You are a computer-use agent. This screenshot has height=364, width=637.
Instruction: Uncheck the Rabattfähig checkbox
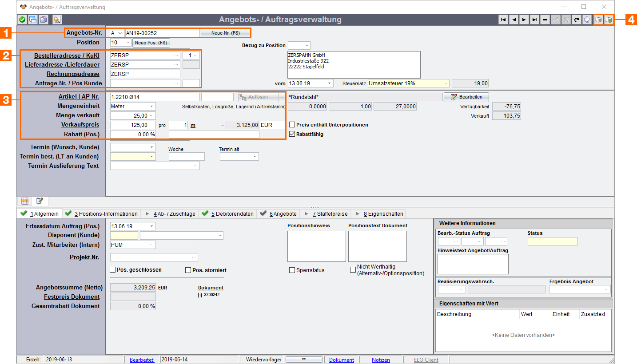point(292,134)
